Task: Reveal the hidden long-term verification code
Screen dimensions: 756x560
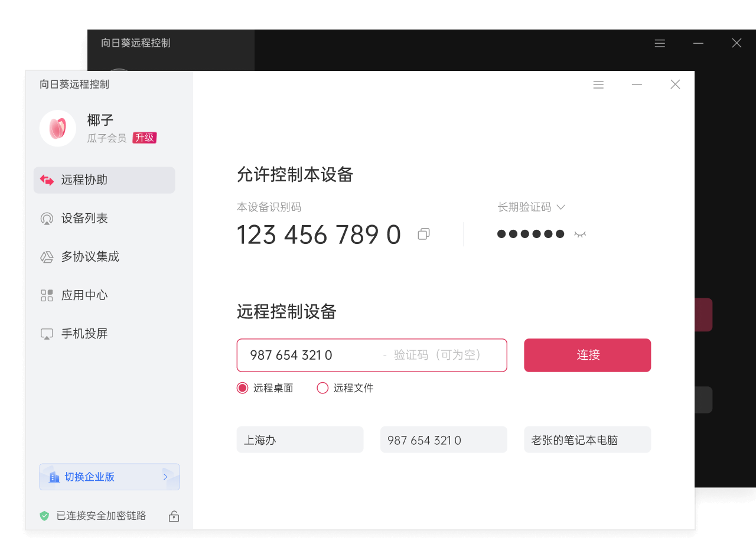Action: tap(580, 234)
